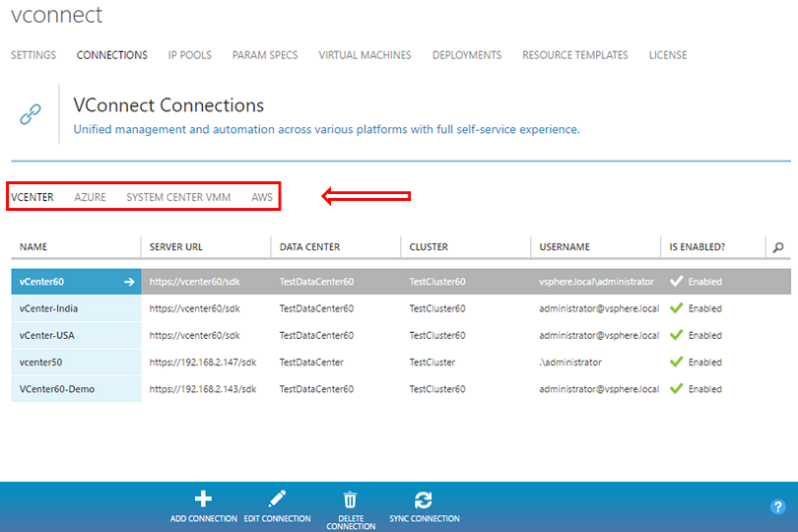The height and width of the screenshot is (532, 798).
Task: Click the search magnifier in table header
Action: pos(778,247)
